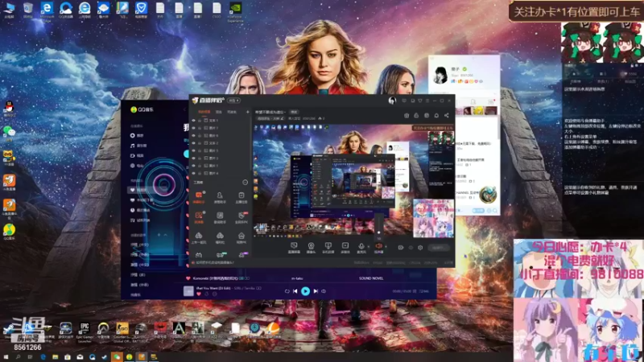Open File Explorer from the taskbar
The image size is (644, 362).
point(55,357)
